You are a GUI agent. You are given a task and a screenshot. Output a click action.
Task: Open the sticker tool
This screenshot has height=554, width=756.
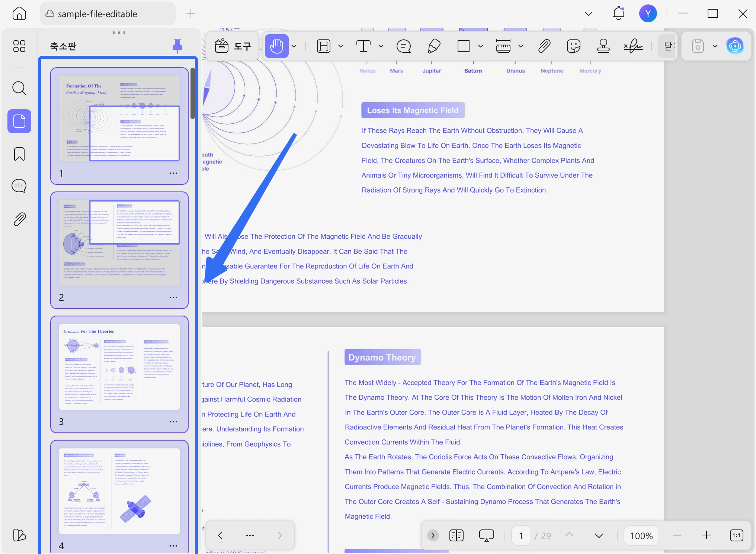point(574,46)
